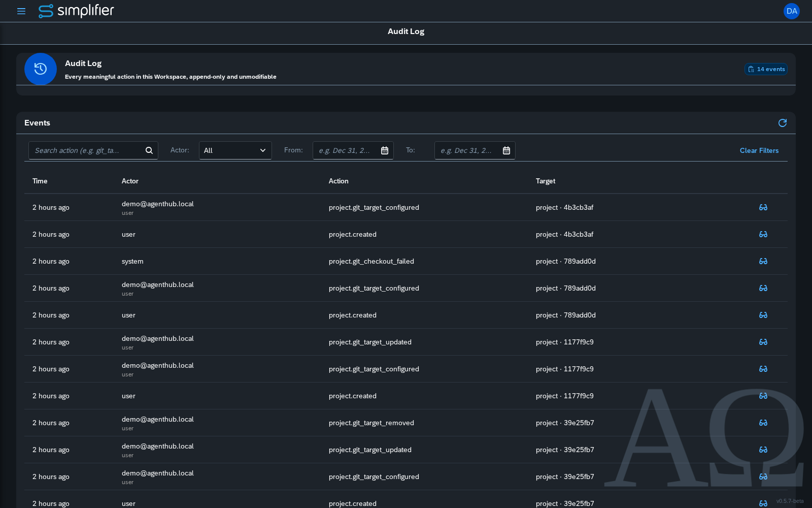812x508 pixels.
Task: Open the DA user avatar menu
Action: click(792, 11)
